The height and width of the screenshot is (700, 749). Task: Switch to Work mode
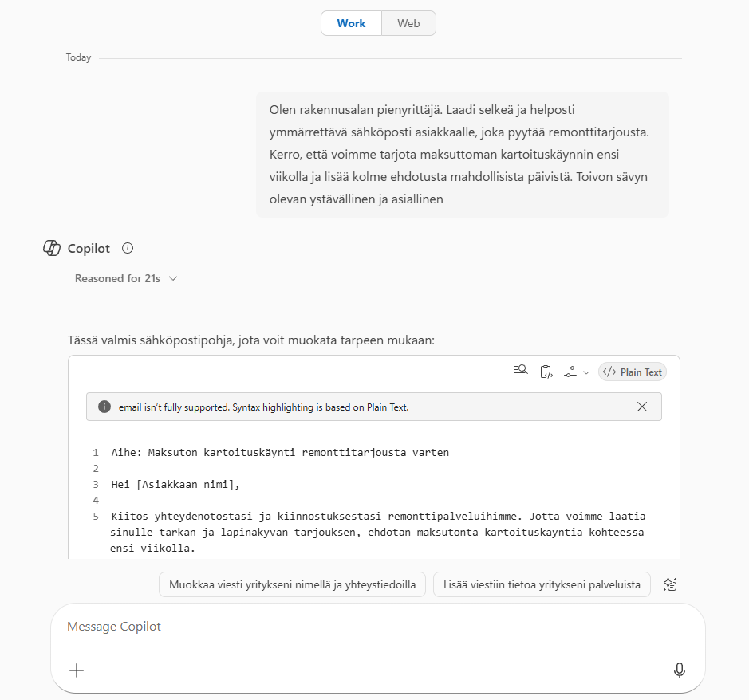351,23
